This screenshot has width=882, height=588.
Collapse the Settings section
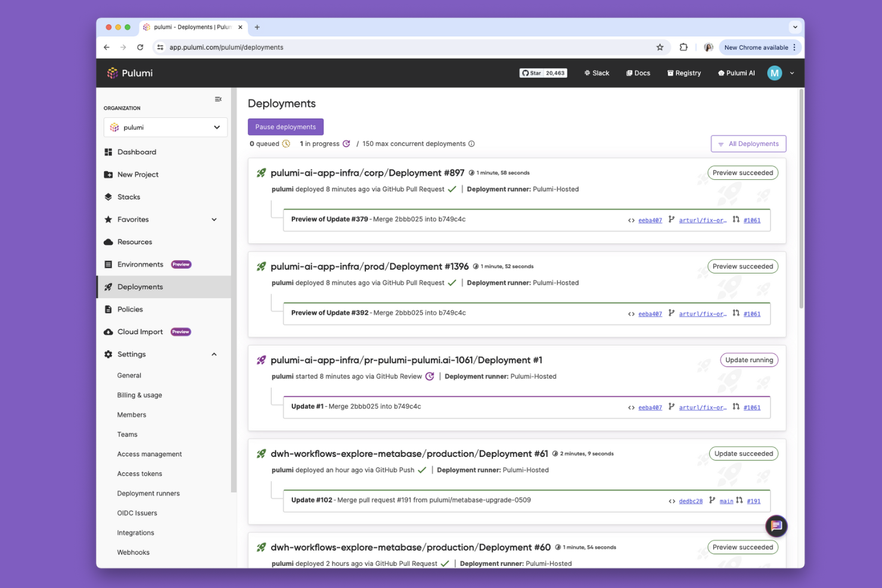pos(214,354)
